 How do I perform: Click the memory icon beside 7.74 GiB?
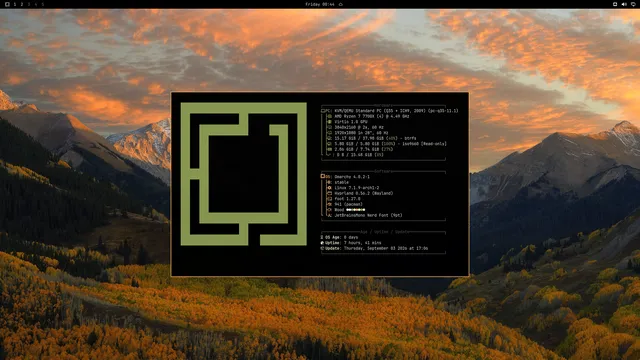pos(330,149)
